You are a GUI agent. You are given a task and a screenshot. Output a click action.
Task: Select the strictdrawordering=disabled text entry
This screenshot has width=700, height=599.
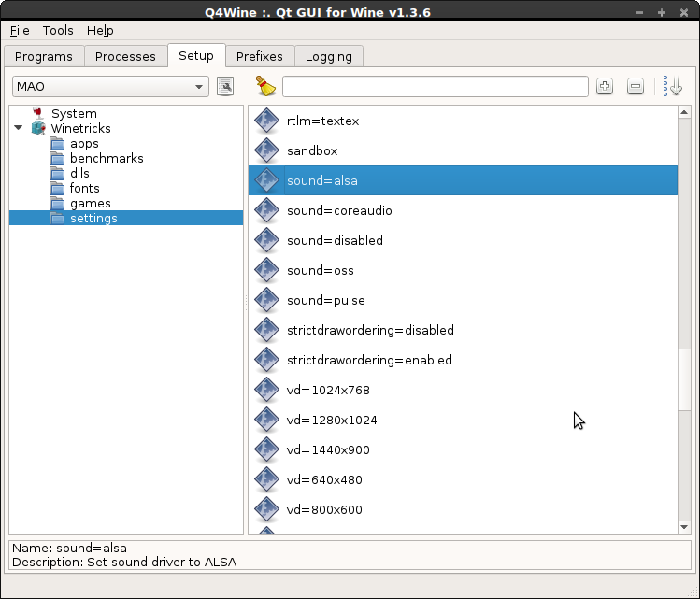click(370, 330)
